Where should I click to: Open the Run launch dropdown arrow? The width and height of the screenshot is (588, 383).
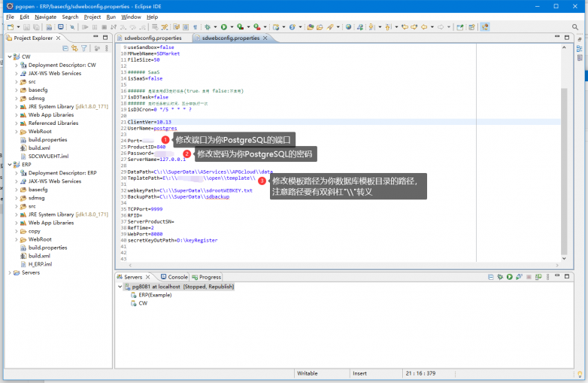[230, 27]
